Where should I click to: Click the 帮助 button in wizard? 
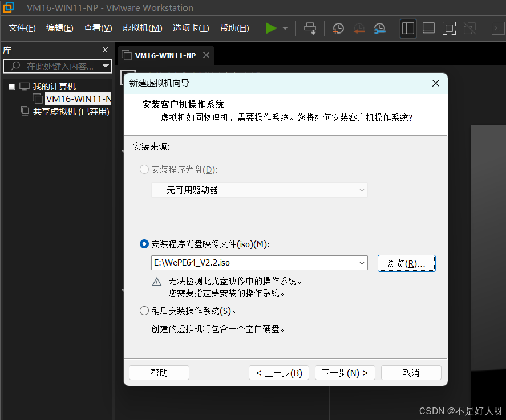[159, 373]
